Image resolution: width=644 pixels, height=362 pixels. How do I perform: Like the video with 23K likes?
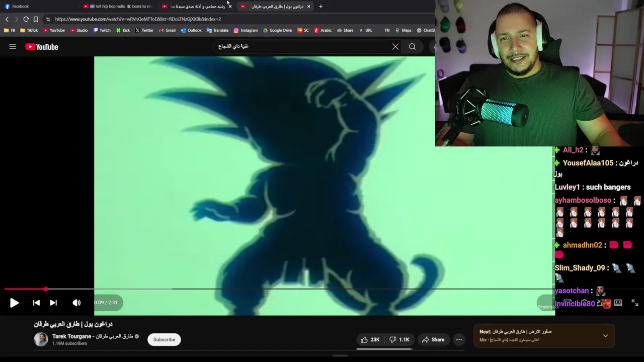click(x=370, y=339)
